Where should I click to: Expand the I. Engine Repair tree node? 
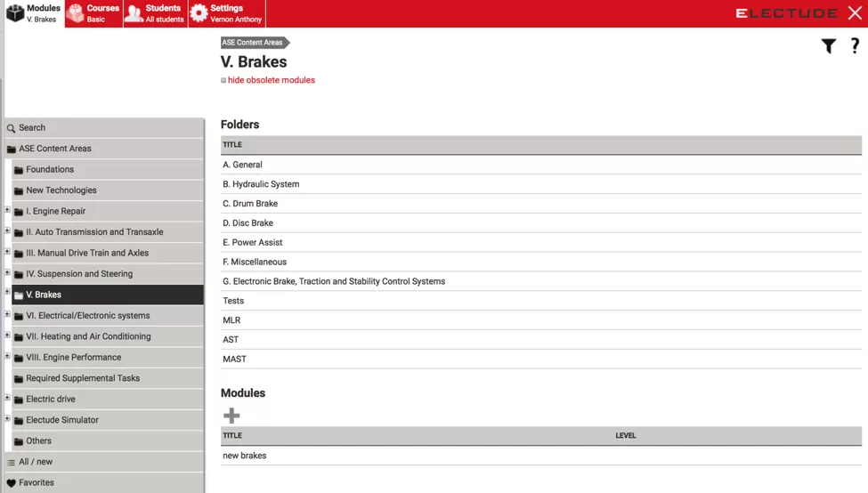point(7,211)
